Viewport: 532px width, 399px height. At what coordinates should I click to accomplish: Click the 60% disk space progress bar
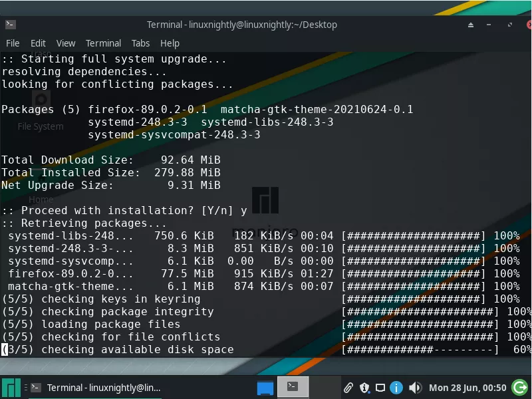point(420,350)
